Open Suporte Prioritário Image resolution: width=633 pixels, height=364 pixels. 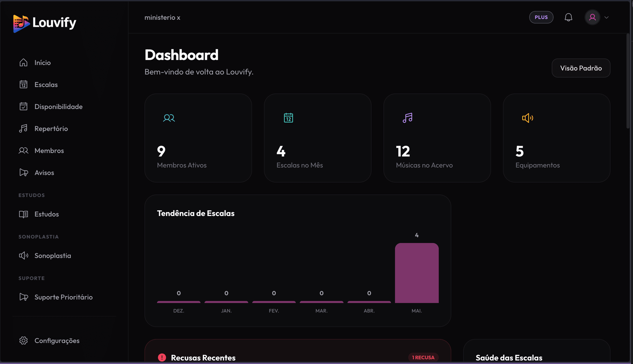click(63, 297)
